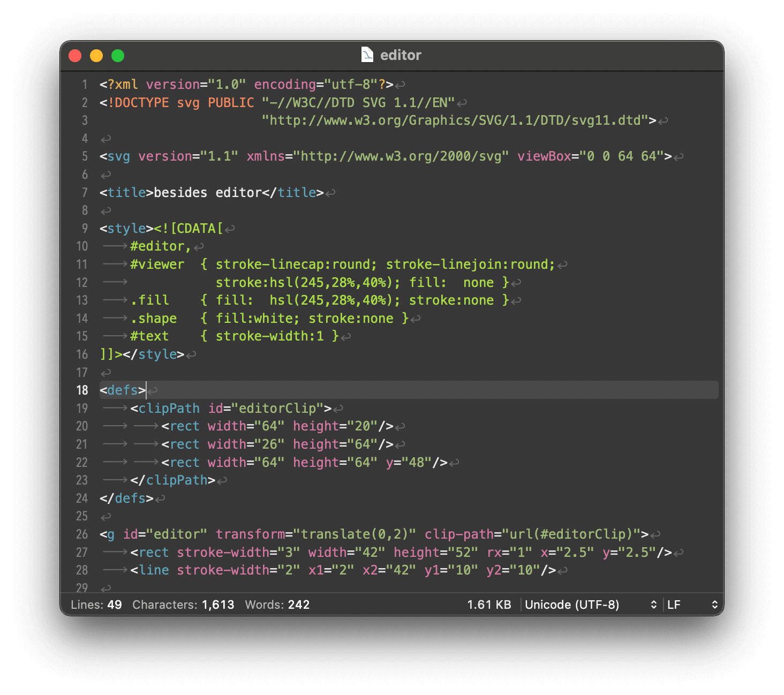The height and width of the screenshot is (695, 784).
Task: Zoom window using the green button
Action: pos(118,56)
